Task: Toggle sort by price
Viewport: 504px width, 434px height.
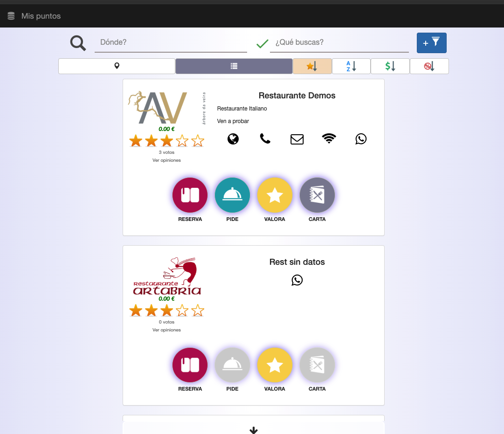Action: (x=390, y=66)
